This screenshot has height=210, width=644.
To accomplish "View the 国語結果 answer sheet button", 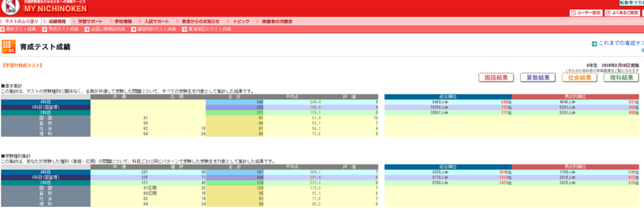I will pyautogui.click(x=496, y=78).
